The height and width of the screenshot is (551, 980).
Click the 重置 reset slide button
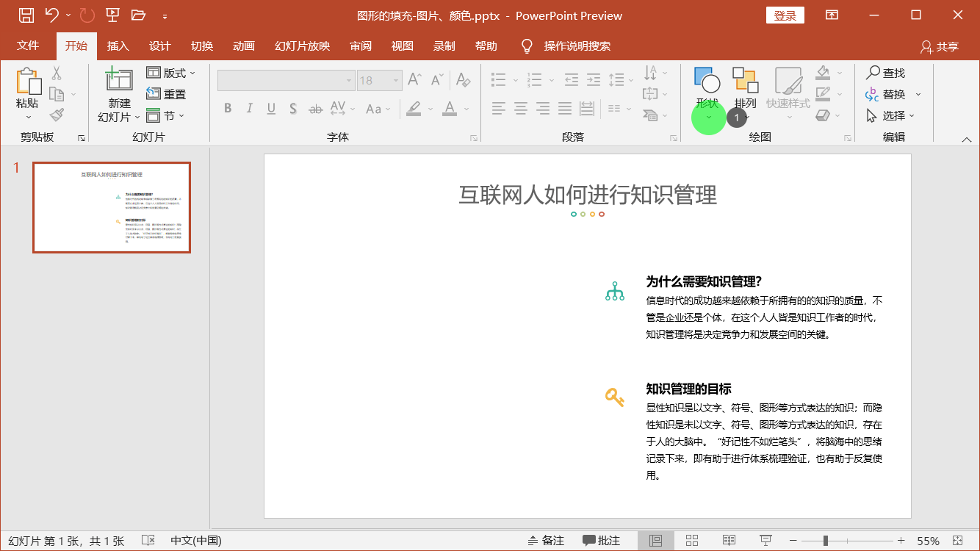(166, 94)
